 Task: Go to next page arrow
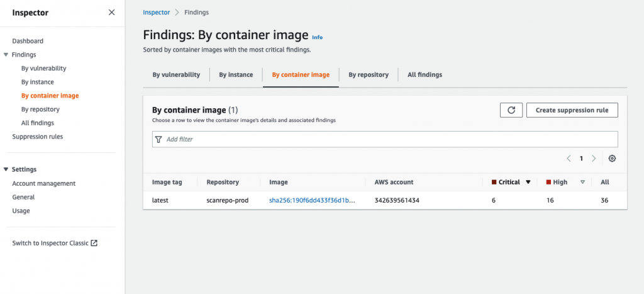tap(594, 159)
